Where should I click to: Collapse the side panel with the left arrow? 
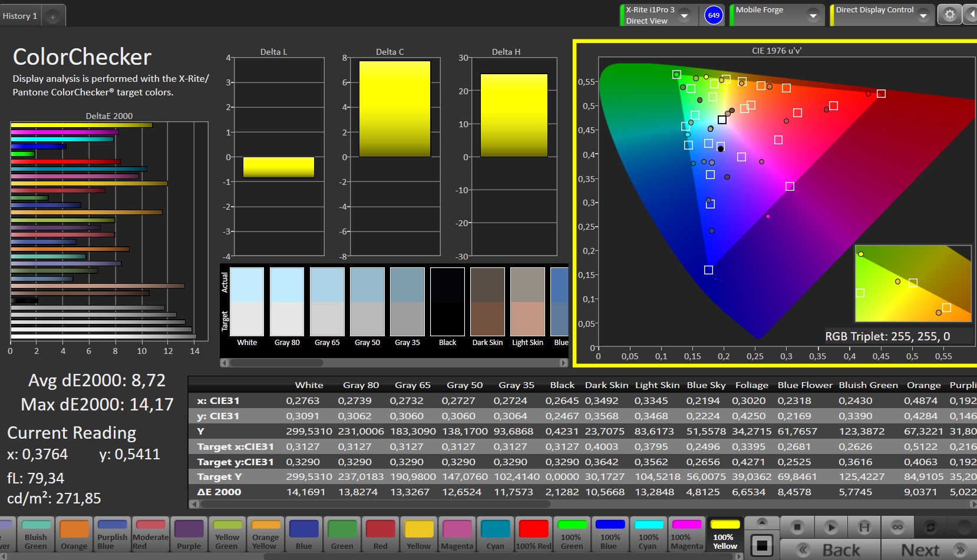(x=971, y=15)
